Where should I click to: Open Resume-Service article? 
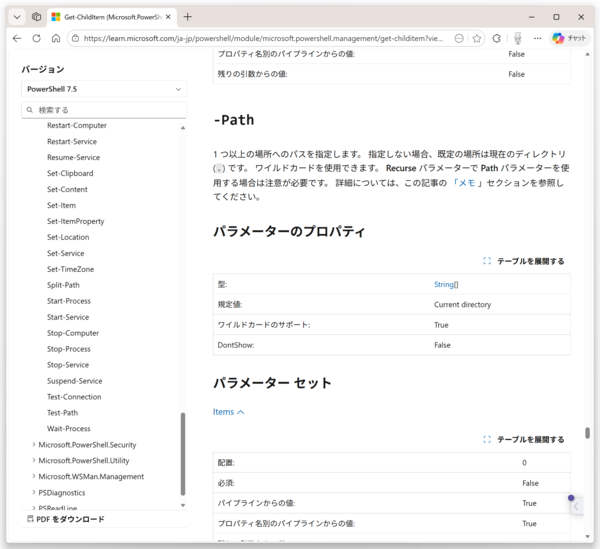pyautogui.click(x=73, y=158)
